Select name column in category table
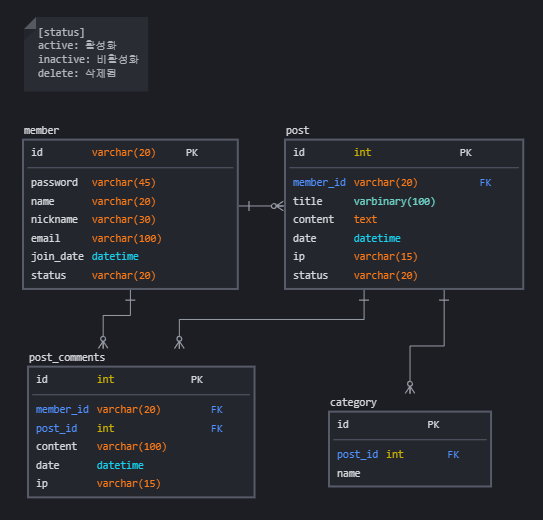The height and width of the screenshot is (520, 543). (349, 474)
